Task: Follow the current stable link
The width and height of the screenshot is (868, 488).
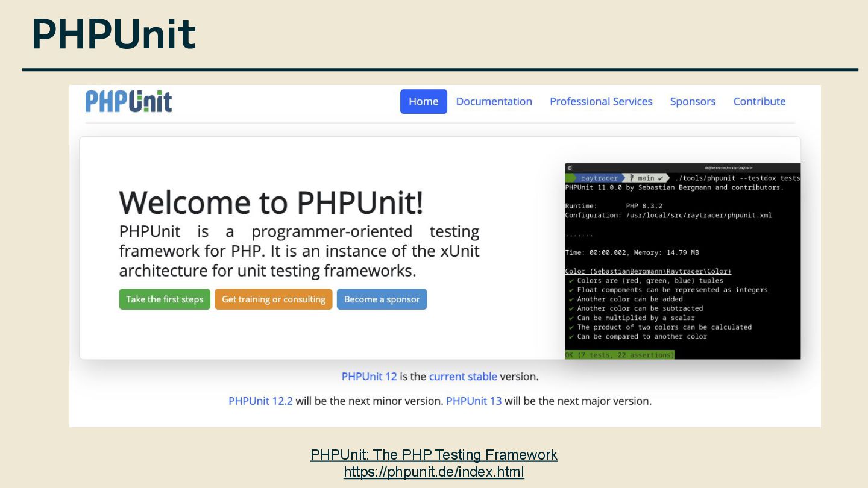Action: click(x=463, y=377)
